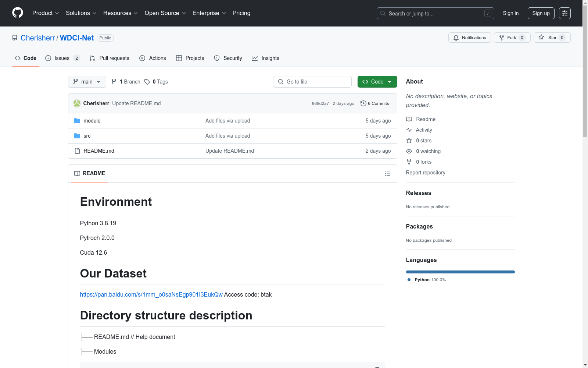
Task: Click the command palette icon in header
Action: coord(564,13)
